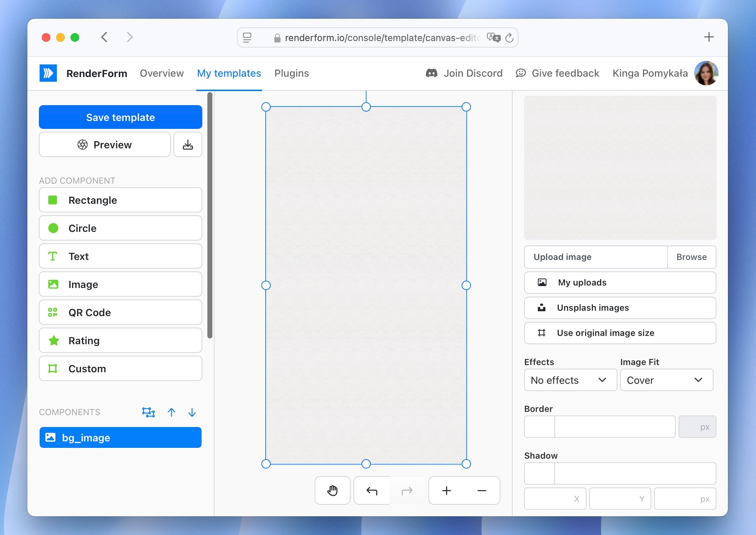
Task: Open the Overview tab
Action: point(162,73)
